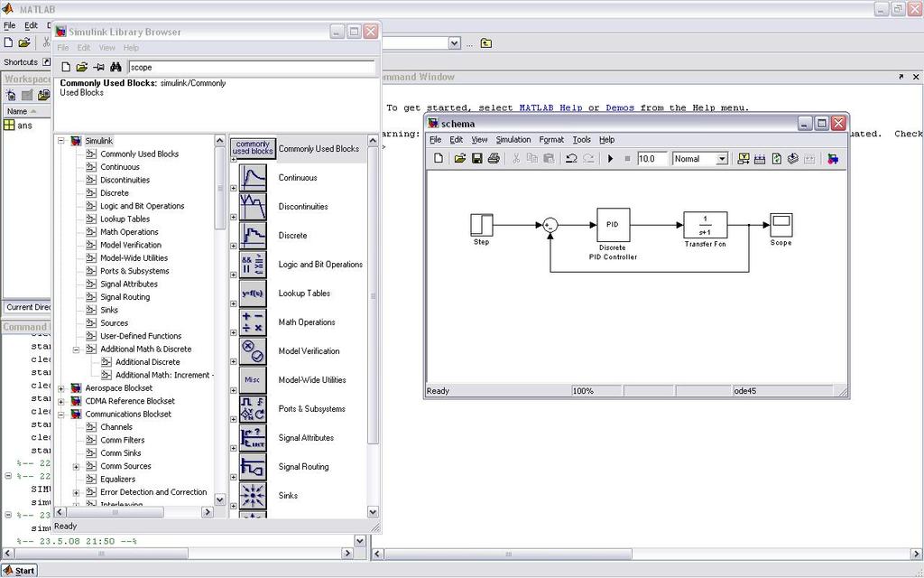This screenshot has height=578, width=924.
Task: Open MATLAB main File menu
Action: [x=9, y=25]
